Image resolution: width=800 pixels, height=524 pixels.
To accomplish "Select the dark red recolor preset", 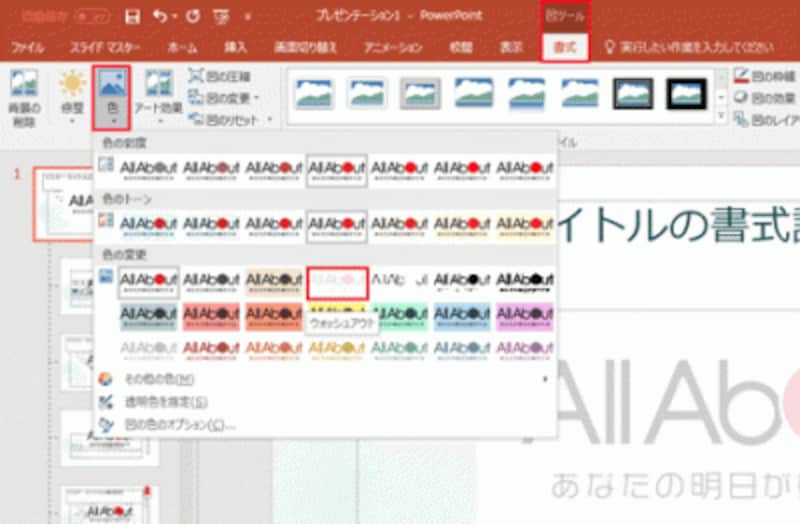I will coord(211,316).
